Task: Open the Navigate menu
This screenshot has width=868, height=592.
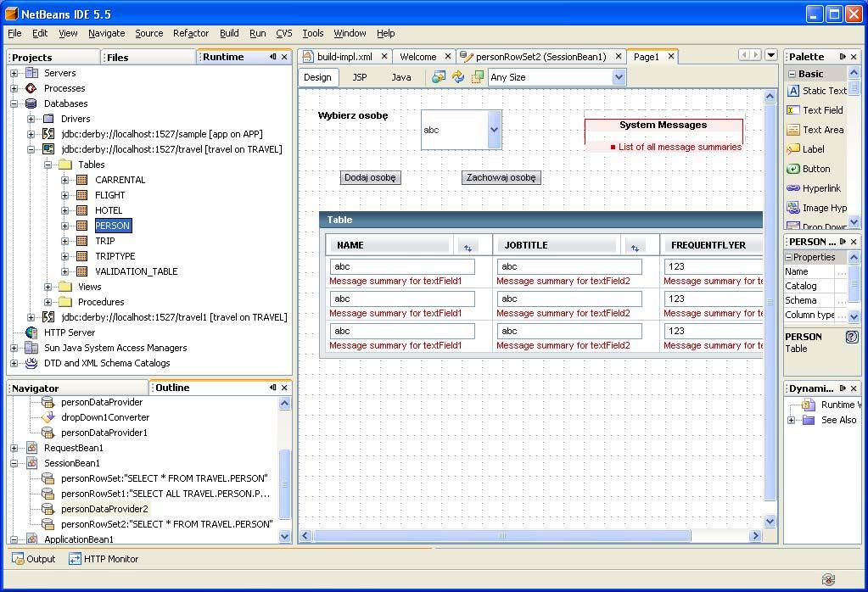Action: tap(107, 33)
